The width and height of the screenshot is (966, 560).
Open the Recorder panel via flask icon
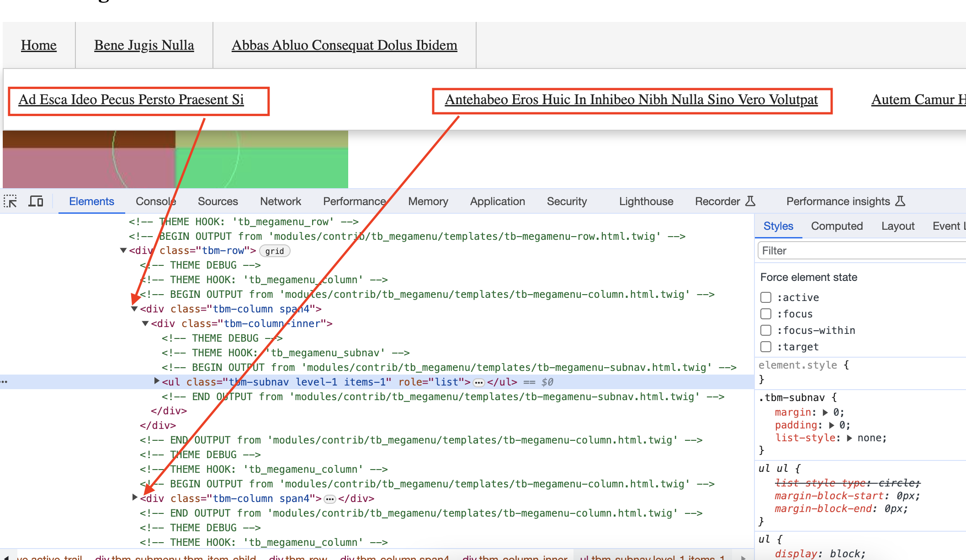point(750,201)
